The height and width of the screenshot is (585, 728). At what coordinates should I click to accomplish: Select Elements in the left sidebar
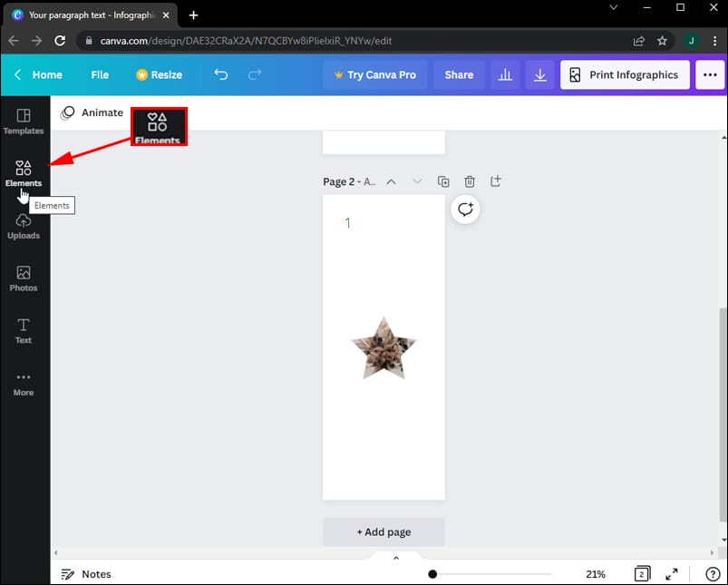(24, 172)
